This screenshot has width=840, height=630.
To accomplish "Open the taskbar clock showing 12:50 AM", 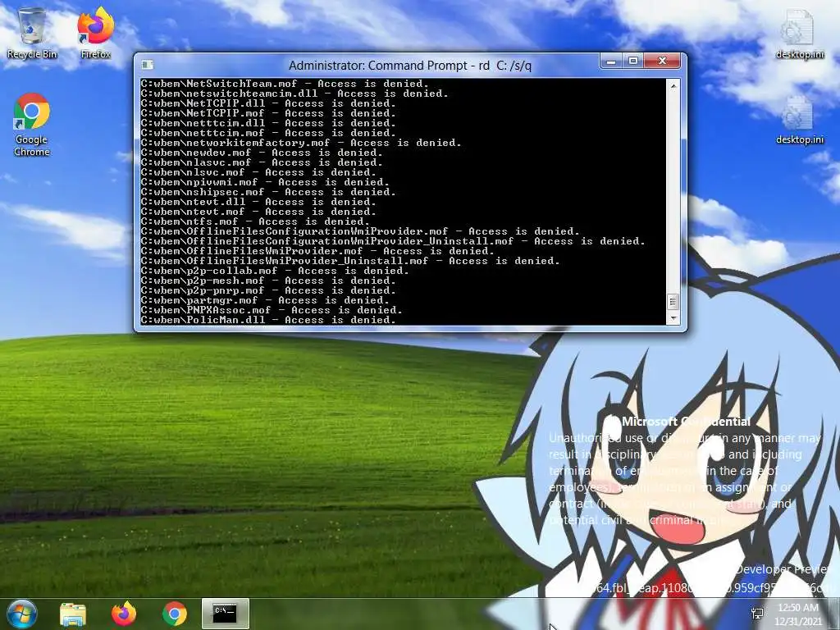I will (x=798, y=614).
